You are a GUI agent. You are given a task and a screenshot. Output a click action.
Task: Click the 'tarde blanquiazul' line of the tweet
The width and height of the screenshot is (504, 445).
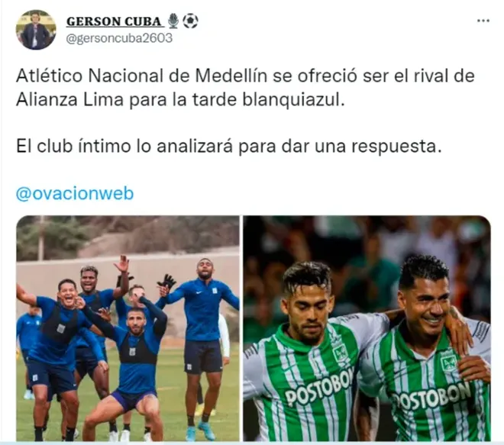click(180, 99)
